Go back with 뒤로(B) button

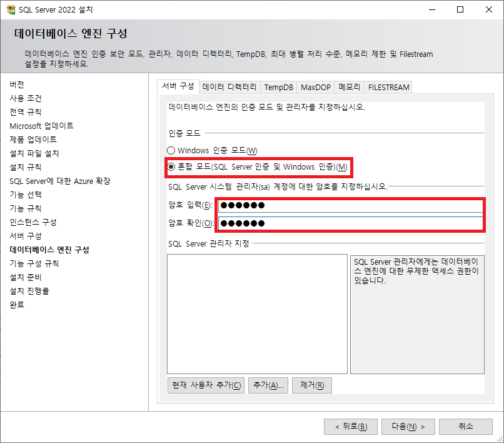[x=351, y=427]
